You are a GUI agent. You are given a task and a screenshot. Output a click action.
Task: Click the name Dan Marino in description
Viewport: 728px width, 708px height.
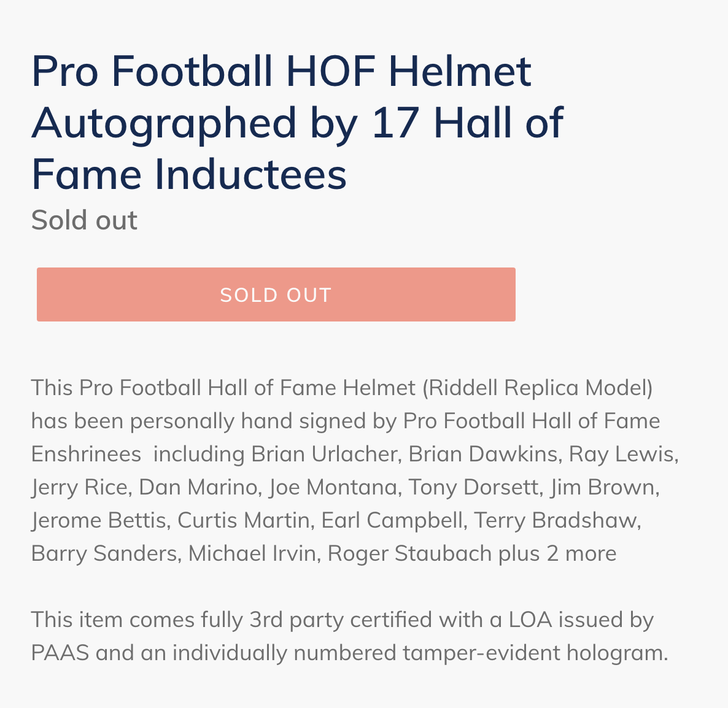click(197, 487)
